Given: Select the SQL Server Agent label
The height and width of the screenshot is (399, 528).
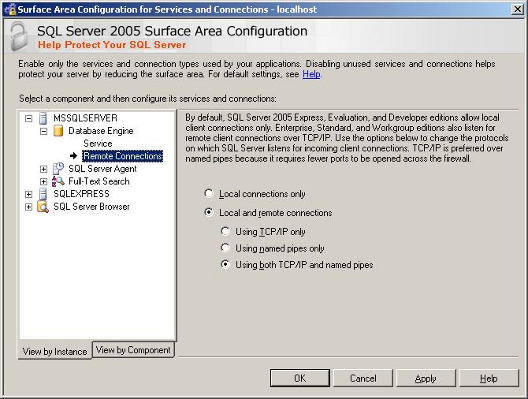Looking at the screenshot, I should (102, 169).
